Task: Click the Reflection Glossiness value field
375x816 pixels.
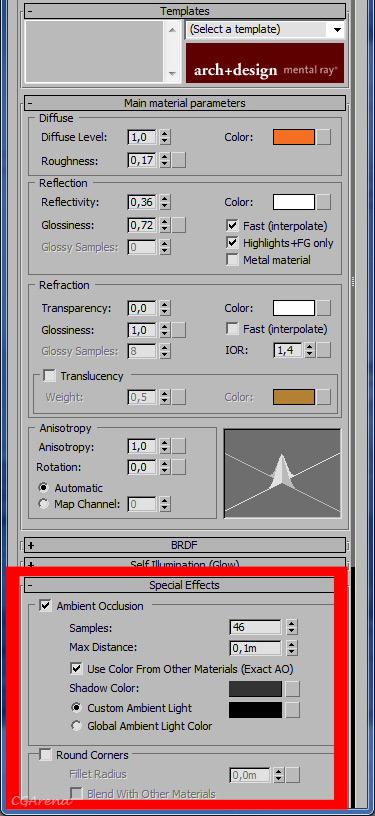Action: pos(142,225)
